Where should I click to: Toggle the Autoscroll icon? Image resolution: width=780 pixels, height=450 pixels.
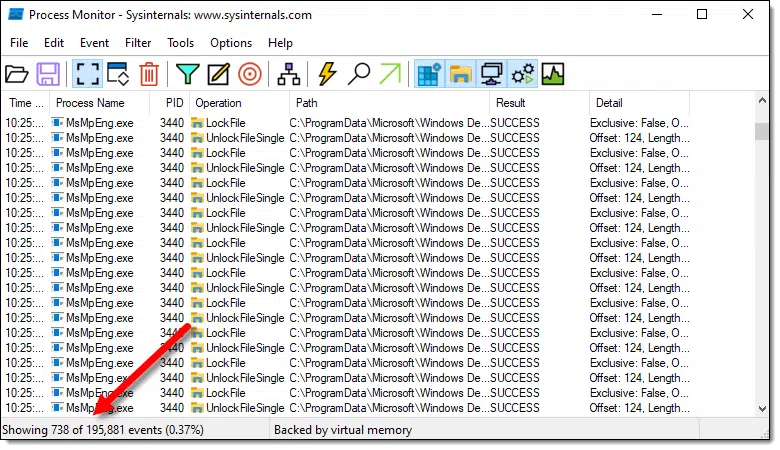118,75
